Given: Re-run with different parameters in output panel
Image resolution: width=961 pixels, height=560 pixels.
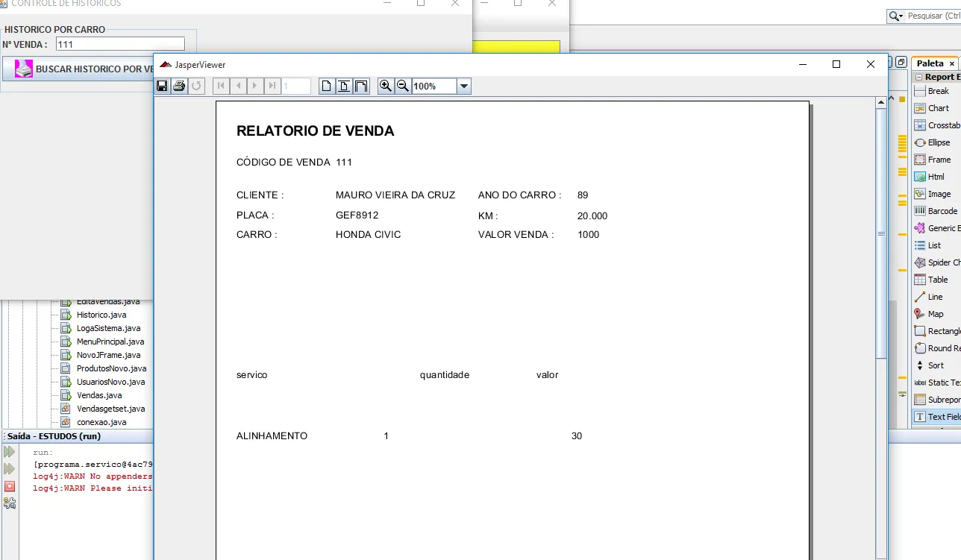Looking at the screenshot, I should tap(9, 469).
